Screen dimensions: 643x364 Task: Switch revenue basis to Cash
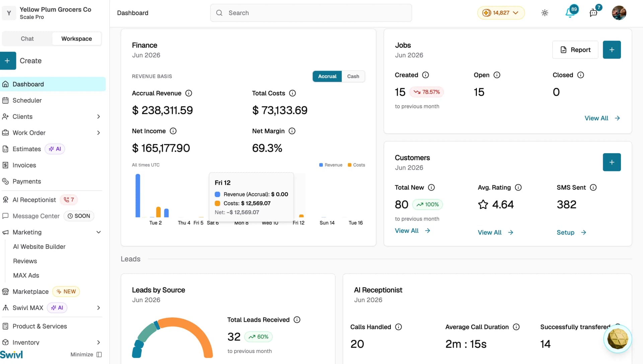(353, 76)
